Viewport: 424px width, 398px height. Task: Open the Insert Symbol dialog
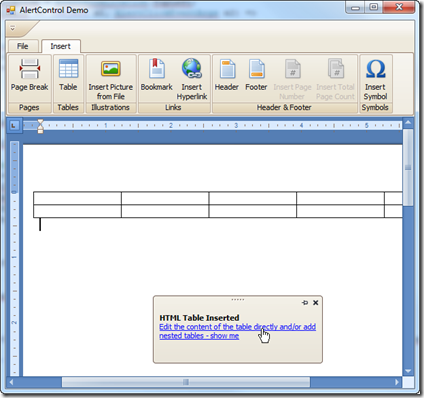[375, 79]
